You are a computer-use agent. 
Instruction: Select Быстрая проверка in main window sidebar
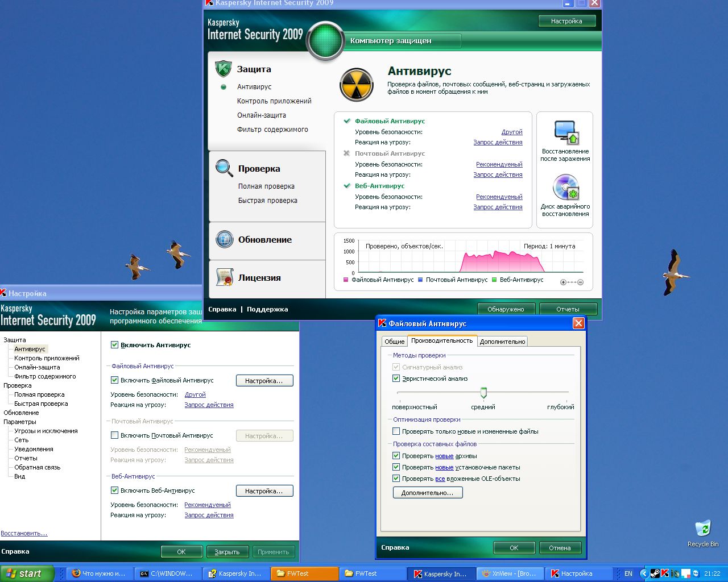click(268, 201)
